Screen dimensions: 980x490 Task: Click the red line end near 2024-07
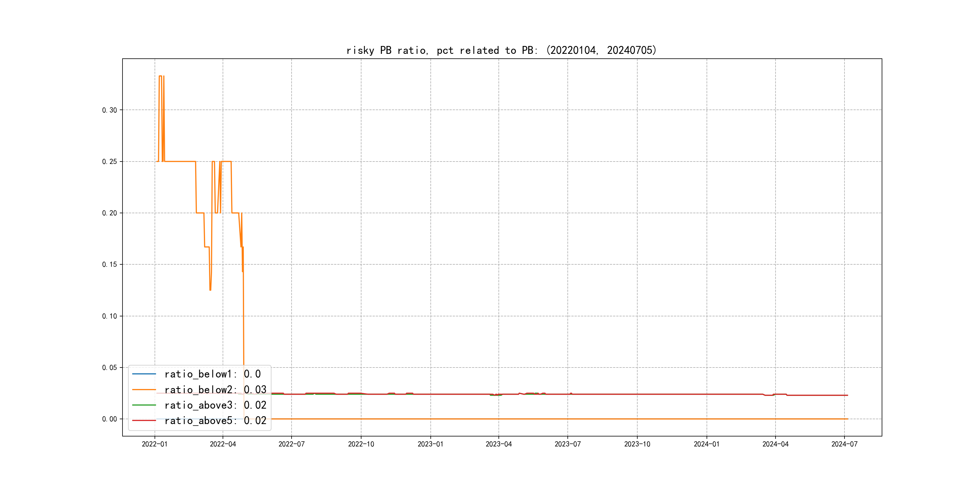(847, 395)
